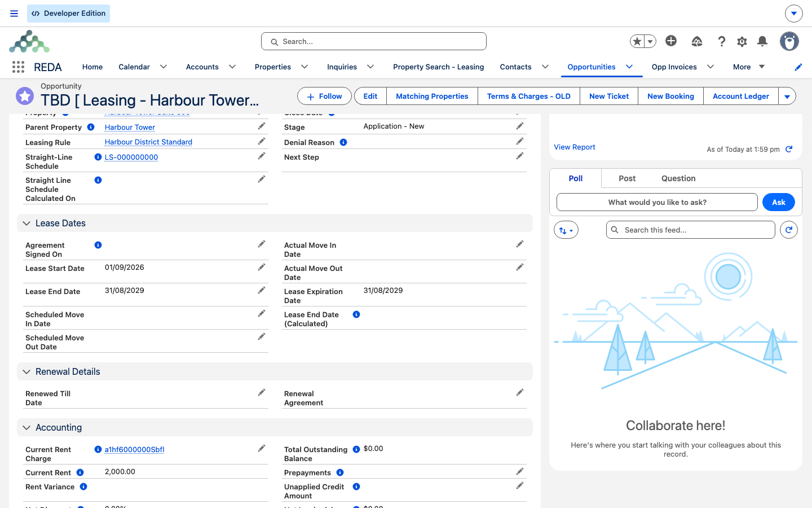This screenshot has height=508, width=812.
Task: Open the hamburger menu beside Developer Edition
Action: click(x=14, y=14)
